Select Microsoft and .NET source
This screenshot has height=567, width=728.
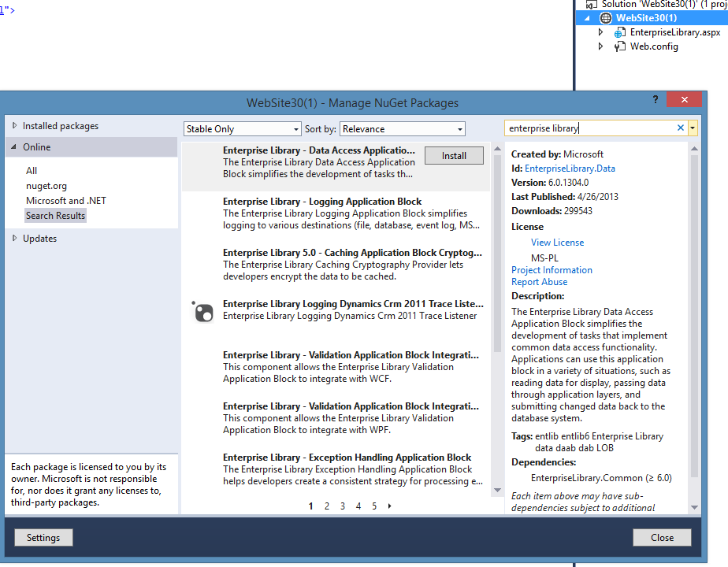[66, 201]
